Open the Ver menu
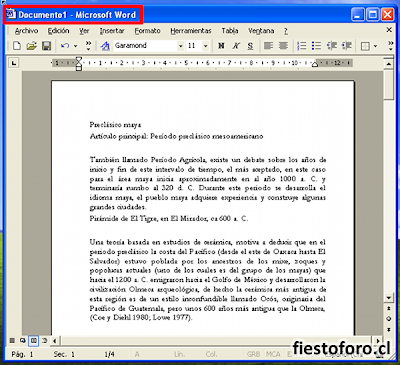Screen dimensions: 400x365 click(84, 31)
